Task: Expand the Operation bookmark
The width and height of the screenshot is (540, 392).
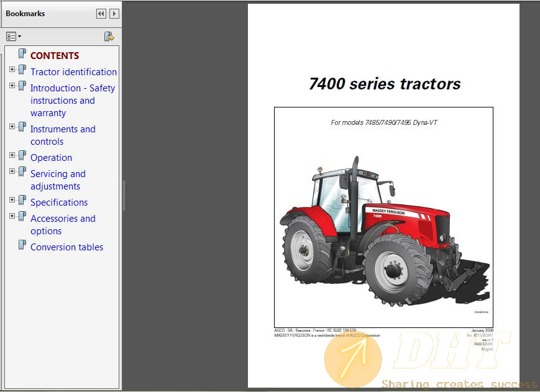Action: 12,155
